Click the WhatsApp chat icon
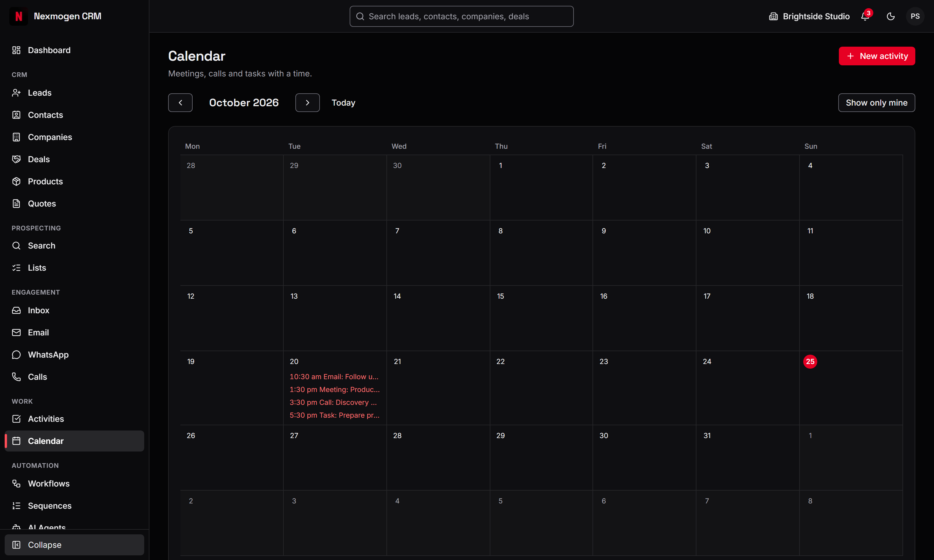 16,355
